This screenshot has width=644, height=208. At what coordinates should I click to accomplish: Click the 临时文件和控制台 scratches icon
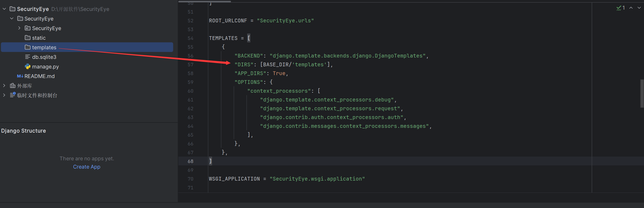point(12,95)
